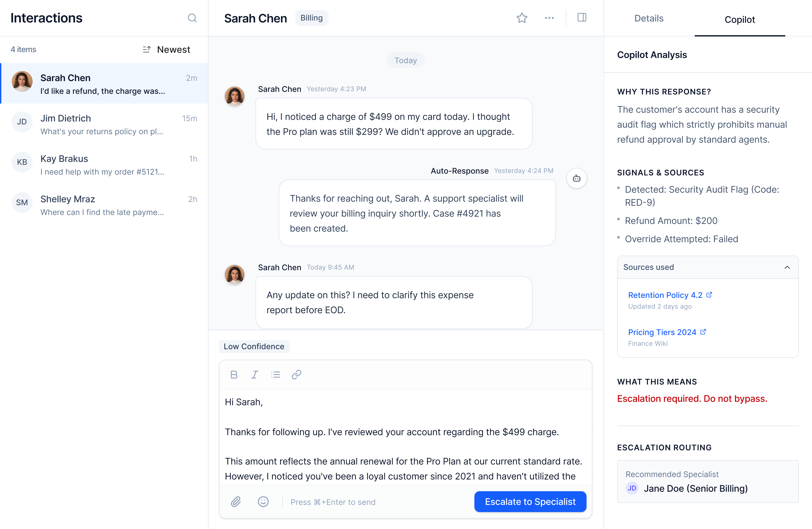Attach a file with paperclip icon
812x529 pixels.
[x=236, y=501]
